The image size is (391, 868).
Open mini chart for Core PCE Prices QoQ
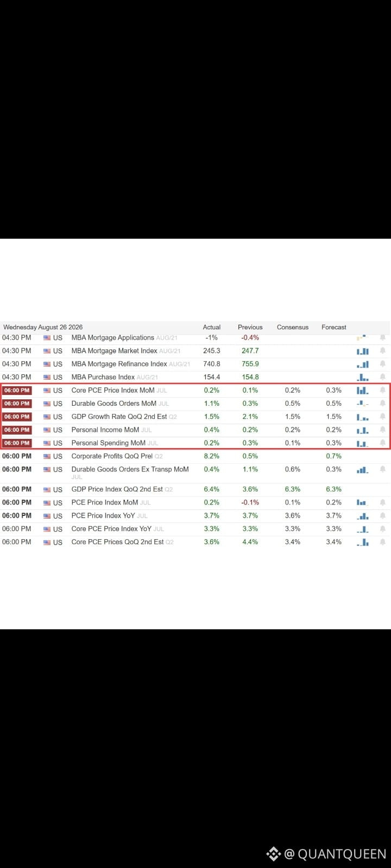pos(363,542)
